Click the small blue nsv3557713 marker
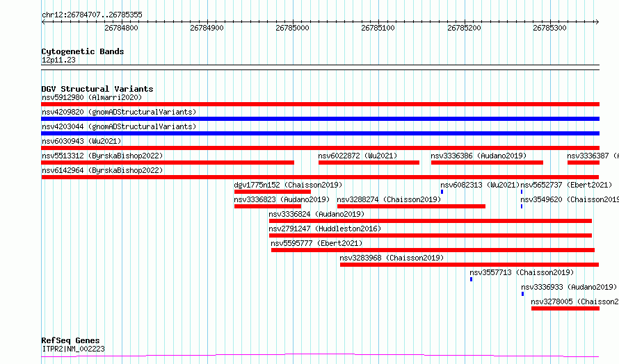Screen dimensions: 619x364 tap(471, 279)
